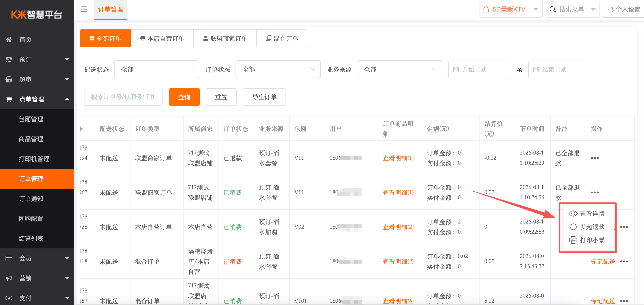Image resolution: width=644 pixels, height=305 pixels.
Task: Click 查看明细(2) for the 待消费 order
Action: tap(398, 261)
